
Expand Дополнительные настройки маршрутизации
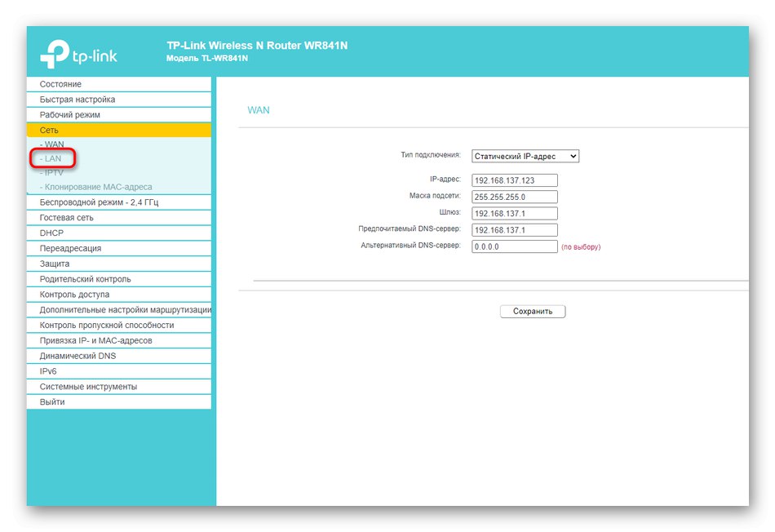[x=118, y=309]
